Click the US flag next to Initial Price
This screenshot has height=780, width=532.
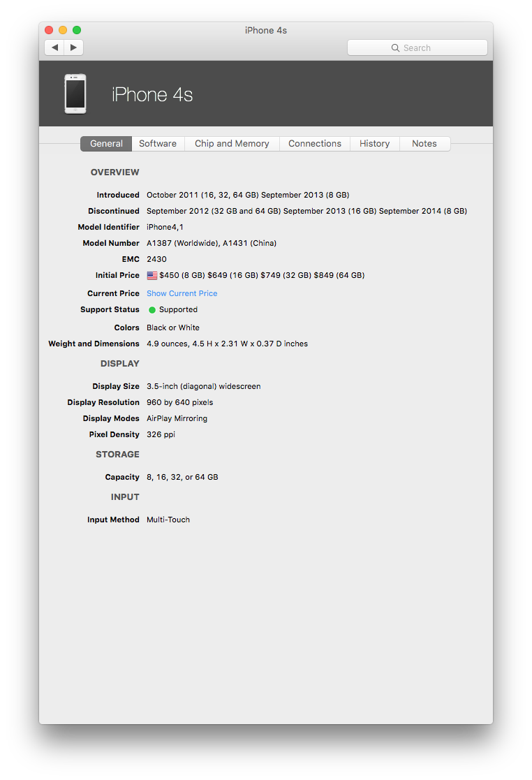(152, 276)
